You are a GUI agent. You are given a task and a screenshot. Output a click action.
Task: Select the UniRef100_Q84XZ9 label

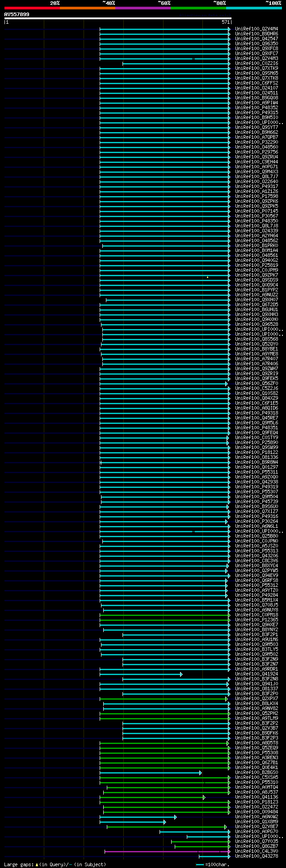(x=257, y=398)
